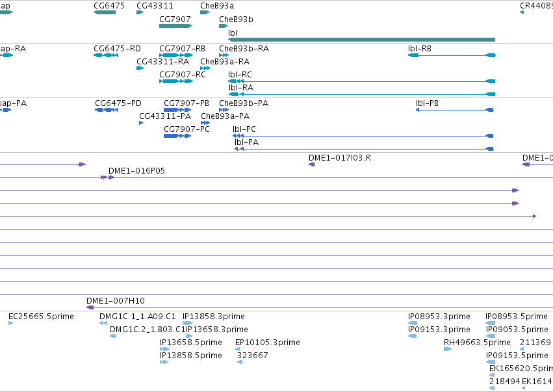Select the CR4408 gene label
This screenshot has height=392, width=553.
[x=536, y=6]
